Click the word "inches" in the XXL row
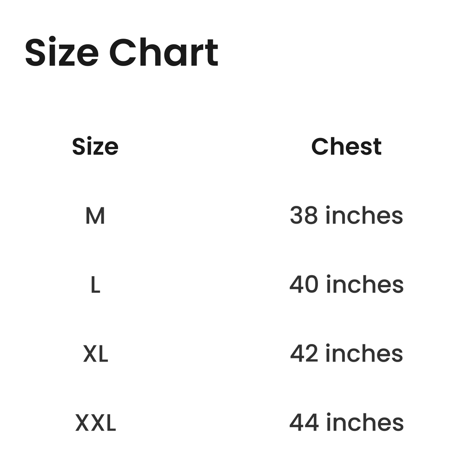The height and width of the screenshot is (476, 476). coord(364,423)
